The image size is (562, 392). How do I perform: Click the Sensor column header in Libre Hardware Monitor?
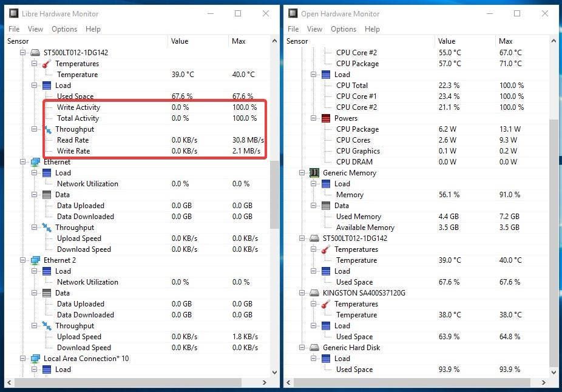[86, 41]
